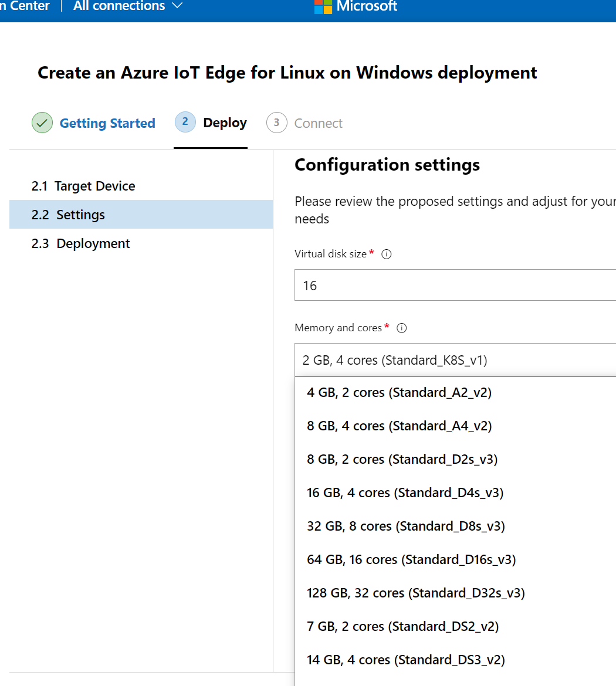Screen dimensions: 616x686
Task: Click the Admin Center title link
Action: [x=25, y=6]
